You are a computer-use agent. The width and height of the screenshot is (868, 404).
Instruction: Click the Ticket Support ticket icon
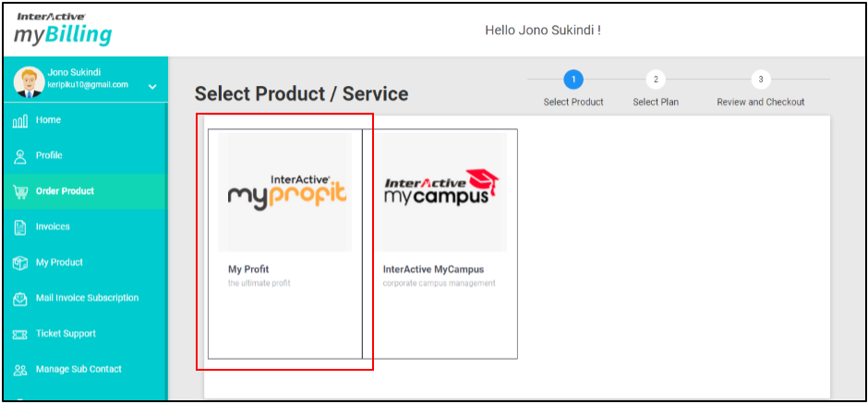(x=19, y=334)
